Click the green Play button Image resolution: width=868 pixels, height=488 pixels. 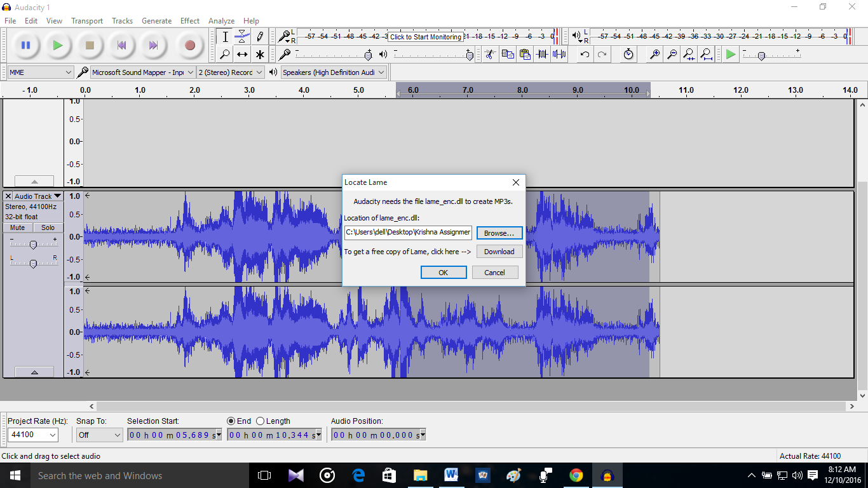coord(58,45)
